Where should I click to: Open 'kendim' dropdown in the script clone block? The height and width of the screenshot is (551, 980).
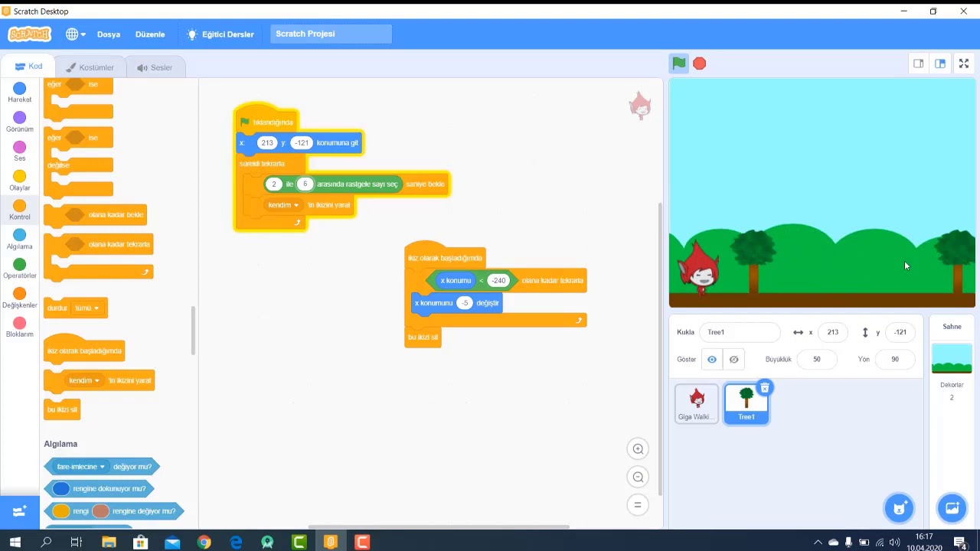pyautogui.click(x=283, y=205)
